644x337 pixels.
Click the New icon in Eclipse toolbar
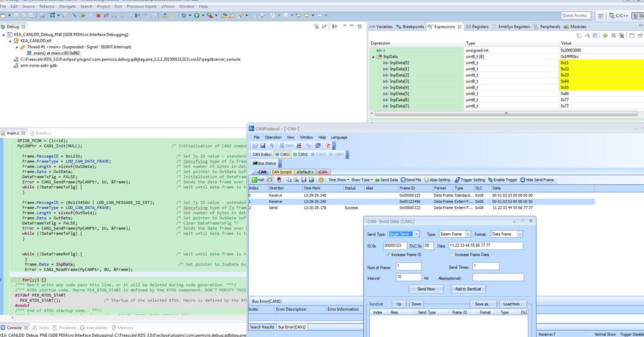pyautogui.click(x=4, y=15)
